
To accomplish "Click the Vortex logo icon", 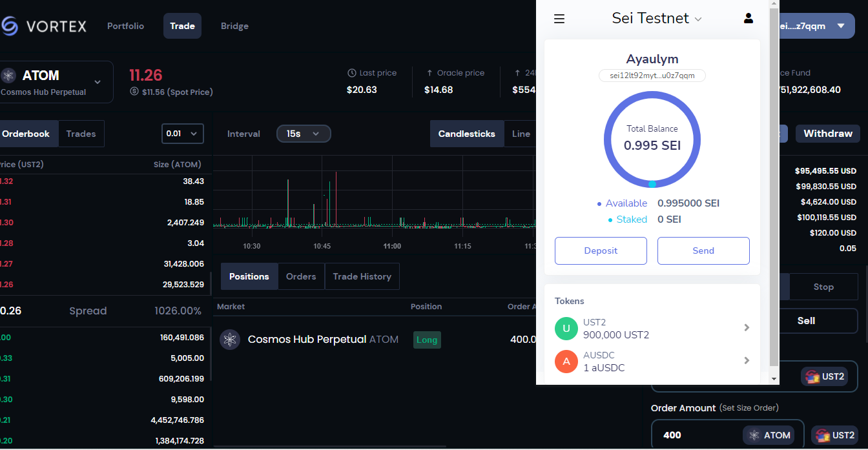I will pos(9,26).
